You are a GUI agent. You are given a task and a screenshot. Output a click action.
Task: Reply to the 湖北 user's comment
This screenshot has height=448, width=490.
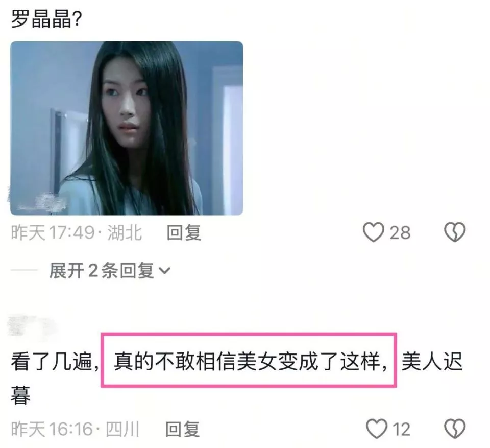184,233
